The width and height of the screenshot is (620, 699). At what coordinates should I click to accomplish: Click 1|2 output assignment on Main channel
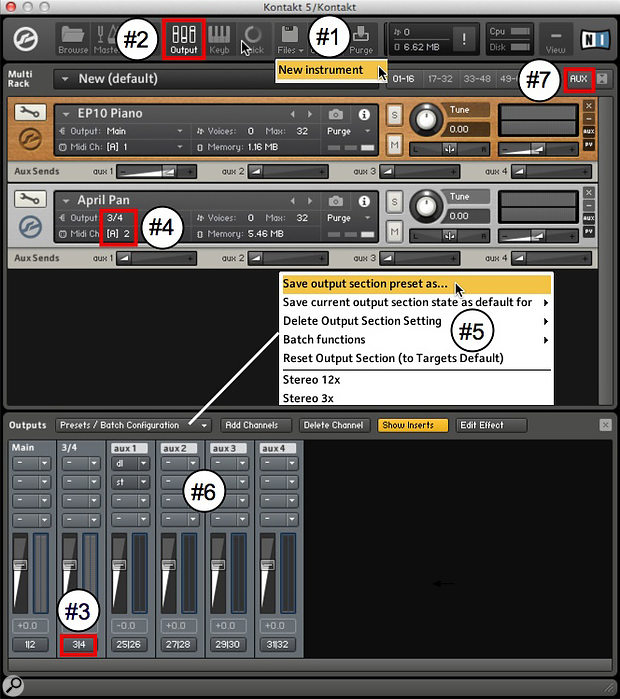(30, 644)
